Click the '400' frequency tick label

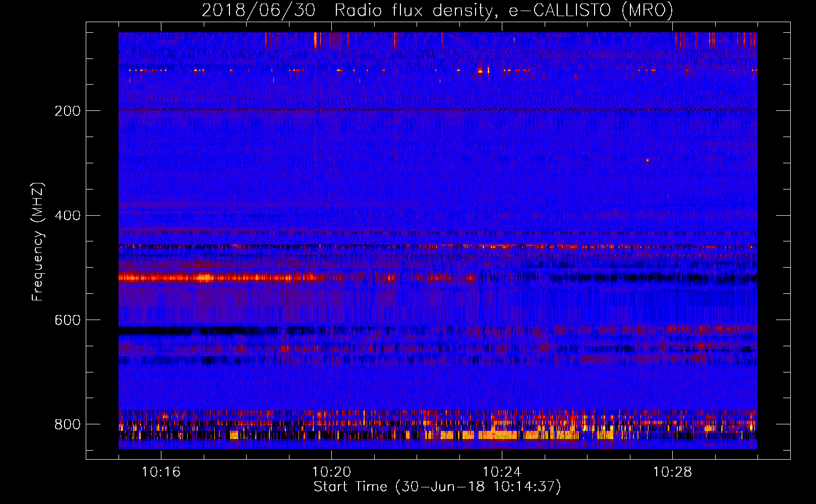click(x=68, y=216)
